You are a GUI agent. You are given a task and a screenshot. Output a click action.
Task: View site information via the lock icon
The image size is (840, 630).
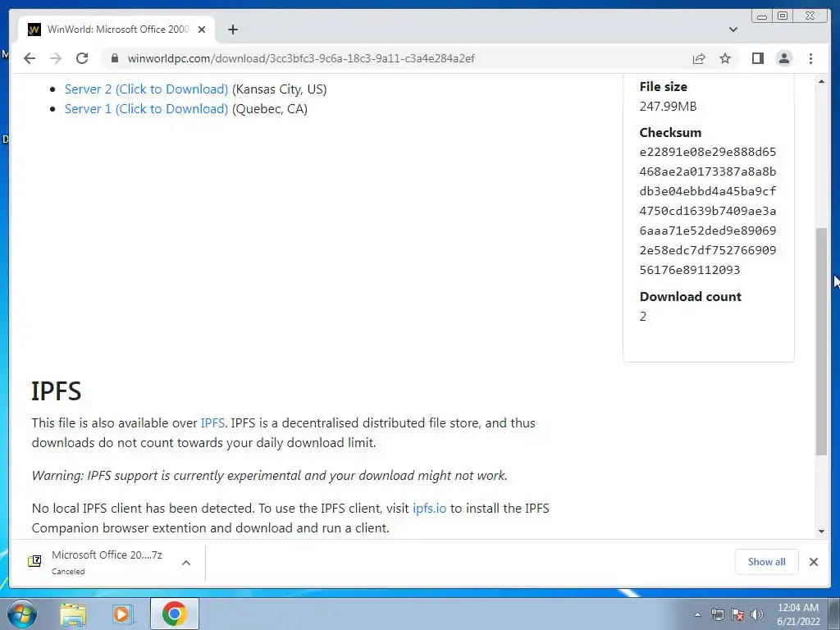tap(114, 58)
